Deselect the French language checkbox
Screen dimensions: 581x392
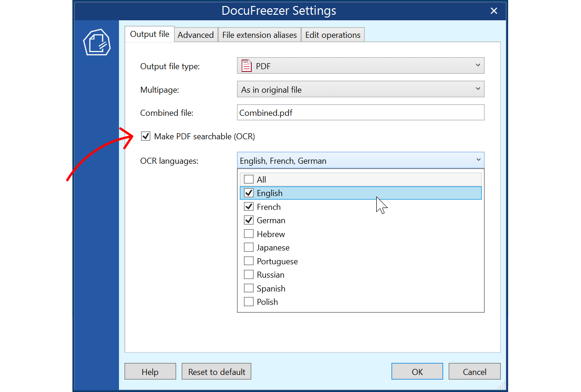(249, 207)
